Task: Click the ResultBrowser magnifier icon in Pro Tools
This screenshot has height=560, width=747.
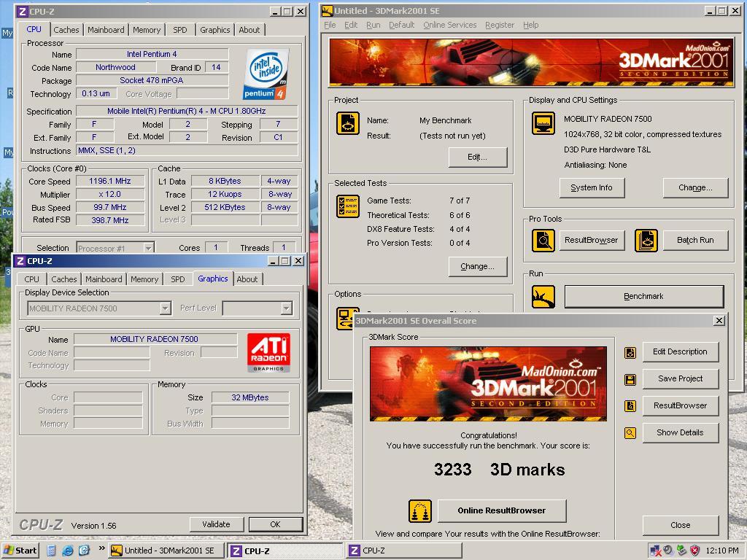Action: [x=543, y=241]
